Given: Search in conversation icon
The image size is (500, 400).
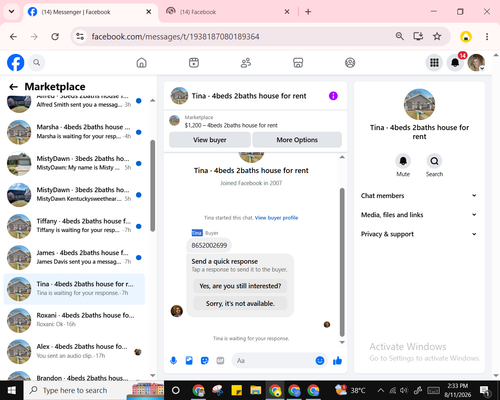Looking at the screenshot, I should [x=434, y=161].
